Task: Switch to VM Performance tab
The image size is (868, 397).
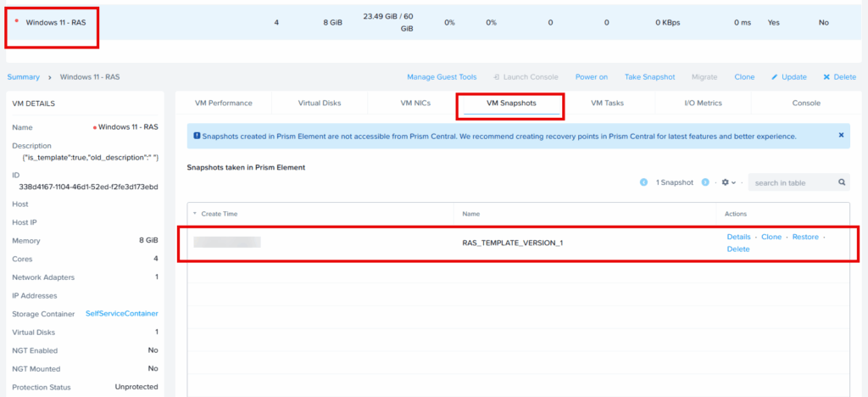Action: [224, 103]
